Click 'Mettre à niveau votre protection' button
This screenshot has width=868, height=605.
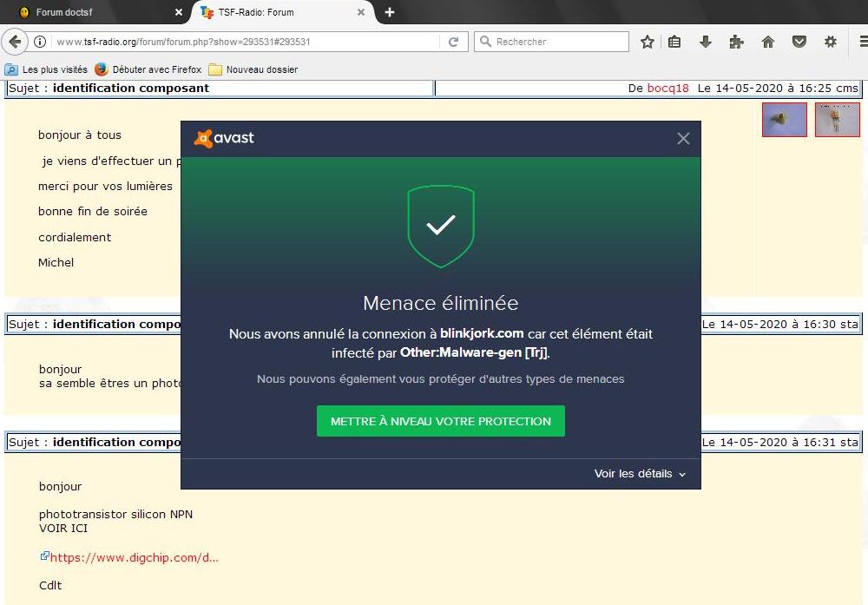[x=440, y=421]
